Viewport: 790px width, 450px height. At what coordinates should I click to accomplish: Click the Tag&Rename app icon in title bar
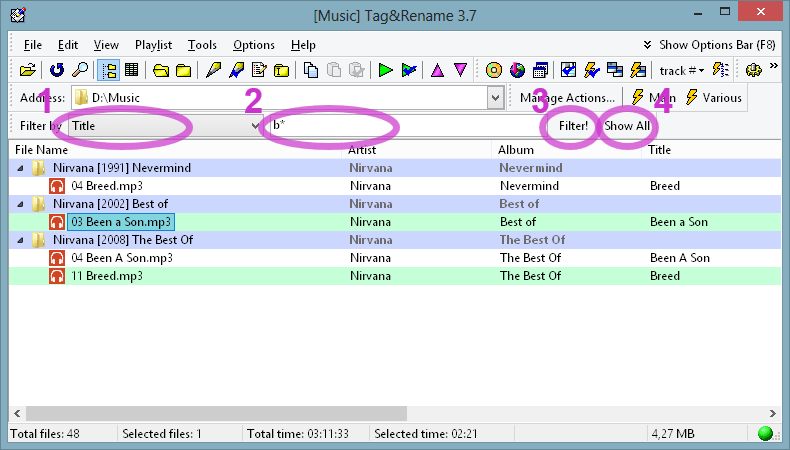point(18,14)
